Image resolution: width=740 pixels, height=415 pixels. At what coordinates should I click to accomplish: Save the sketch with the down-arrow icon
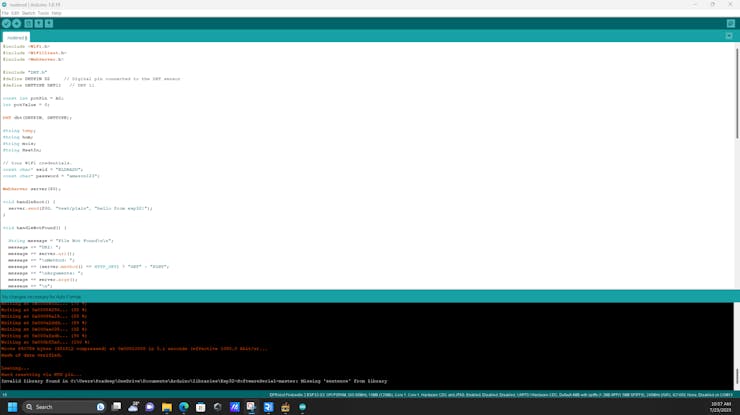pyautogui.click(x=49, y=24)
